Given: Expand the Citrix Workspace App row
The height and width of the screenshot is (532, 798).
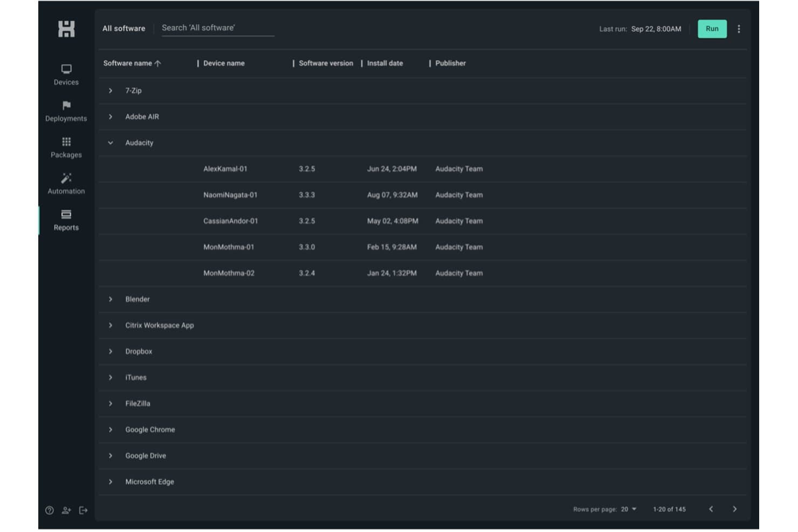Looking at the screenshot, I should 111,326.
